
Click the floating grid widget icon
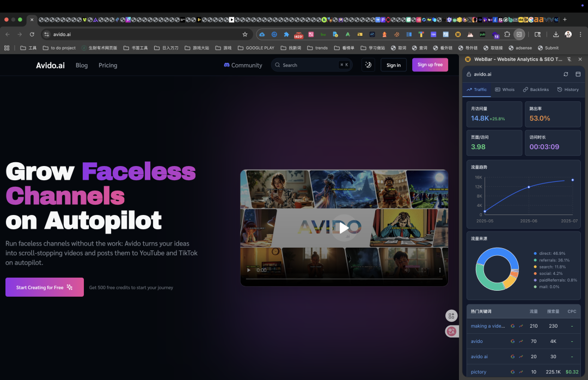click(451, 315)
